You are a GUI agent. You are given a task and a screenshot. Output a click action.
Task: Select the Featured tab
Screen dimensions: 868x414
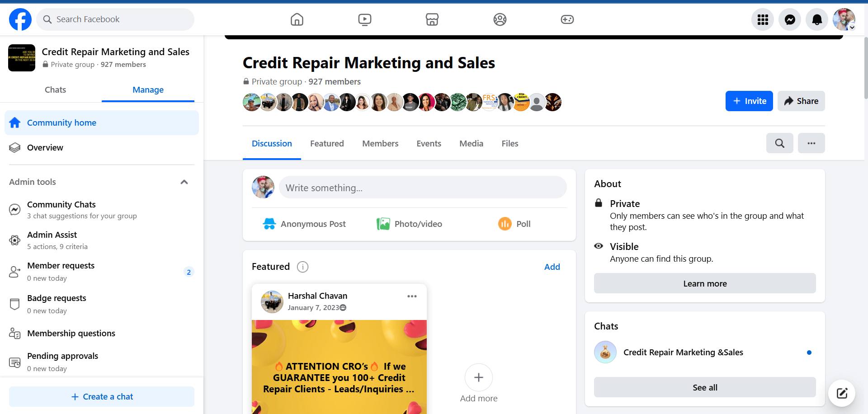[x=327, y=144]
